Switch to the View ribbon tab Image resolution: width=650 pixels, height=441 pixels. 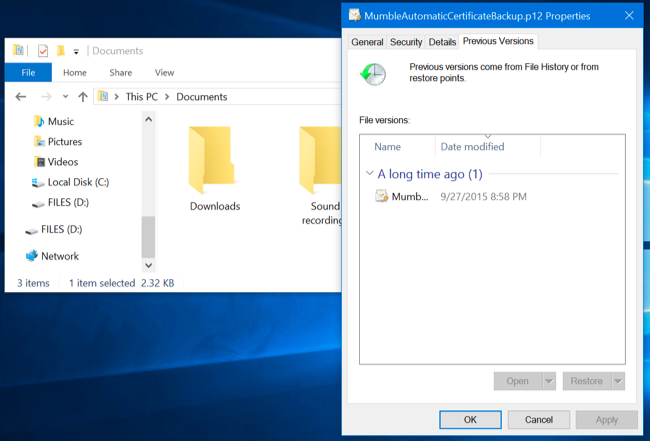[165, 73]
